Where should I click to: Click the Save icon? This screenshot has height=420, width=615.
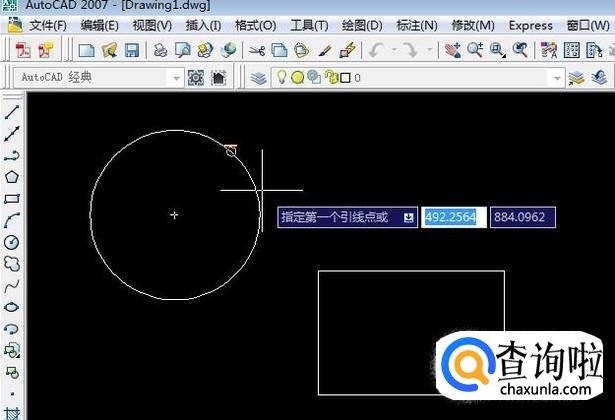(x=132, y=50)
